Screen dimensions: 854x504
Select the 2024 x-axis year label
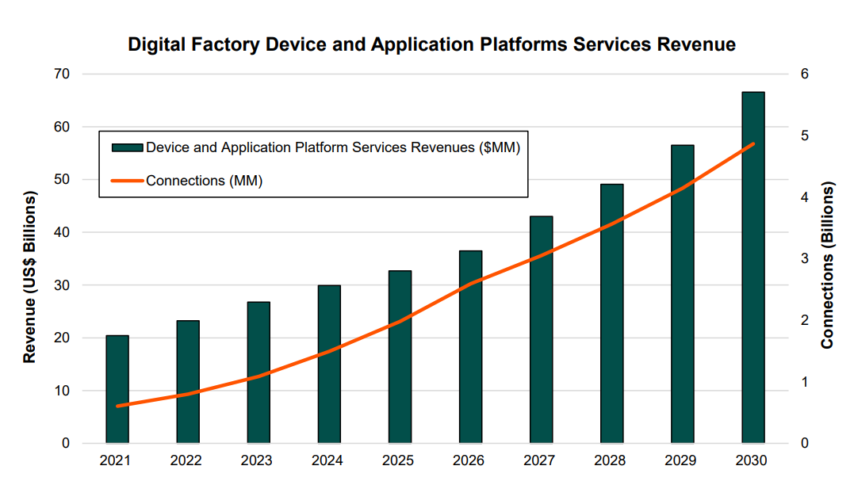point(329,460)
